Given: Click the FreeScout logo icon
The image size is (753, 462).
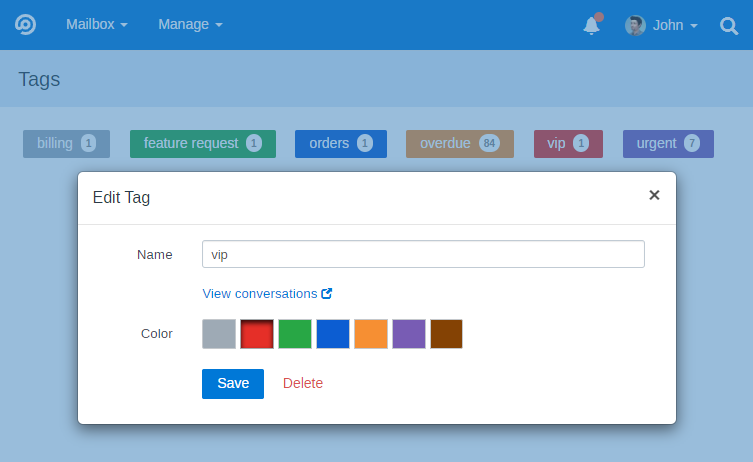Looking at the screenshot, I should point(25,24).
